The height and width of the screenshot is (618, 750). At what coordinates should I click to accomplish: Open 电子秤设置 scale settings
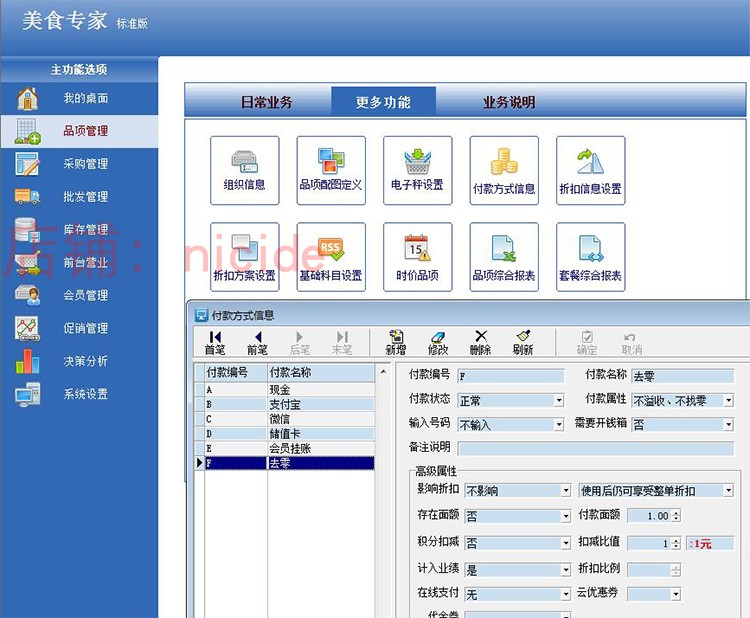[x=417, y=170]
